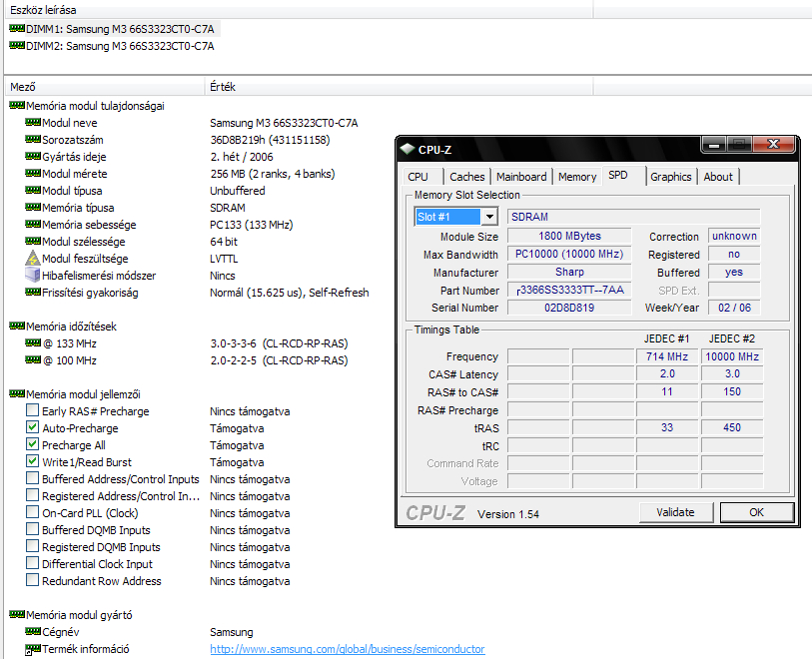812x659 pixels.
Task: Switch to the Memory tab in CPU-Z
Action: coord(577,177)
